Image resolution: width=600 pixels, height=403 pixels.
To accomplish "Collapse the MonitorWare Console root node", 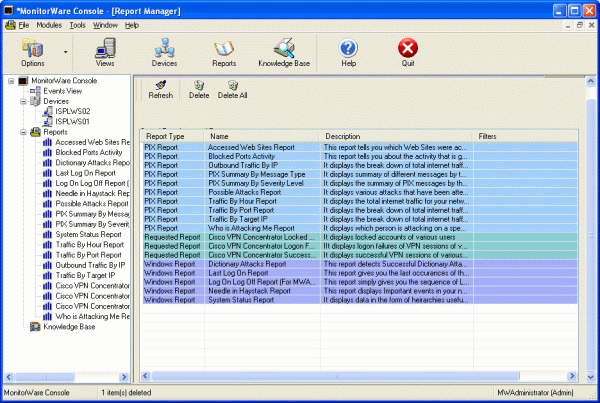I will coord(11,80).
